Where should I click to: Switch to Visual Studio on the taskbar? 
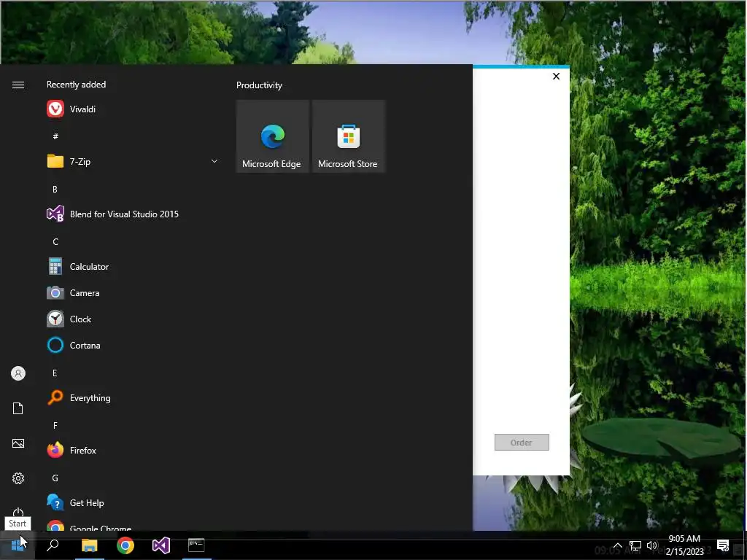coord(161,545)
